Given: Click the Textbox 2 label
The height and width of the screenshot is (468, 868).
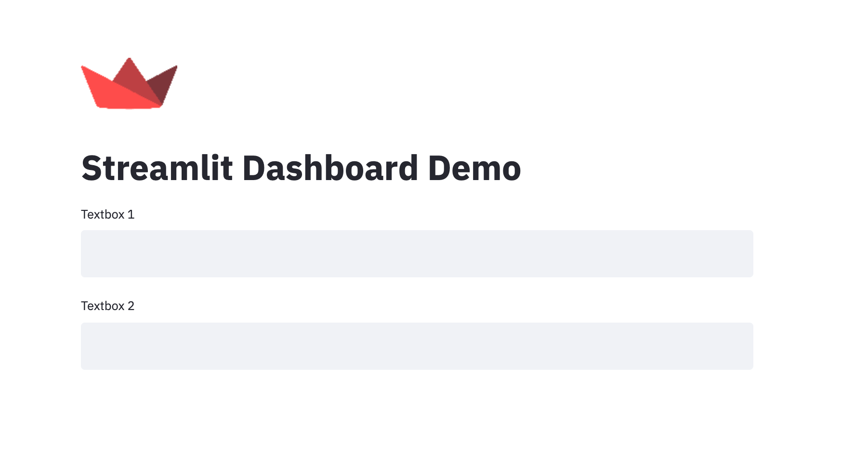Looking at the screenshot, I should point(107,306).
